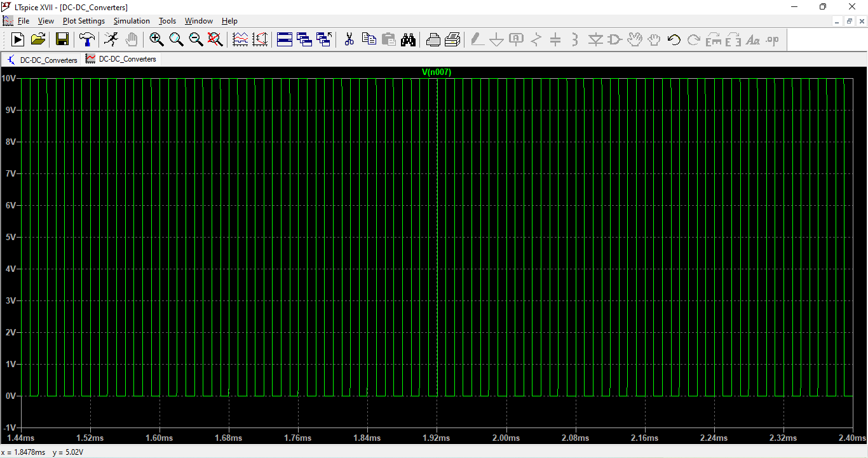Open the Window menu
This screenshot has height=458, width=868.
[x=199, y=21]
